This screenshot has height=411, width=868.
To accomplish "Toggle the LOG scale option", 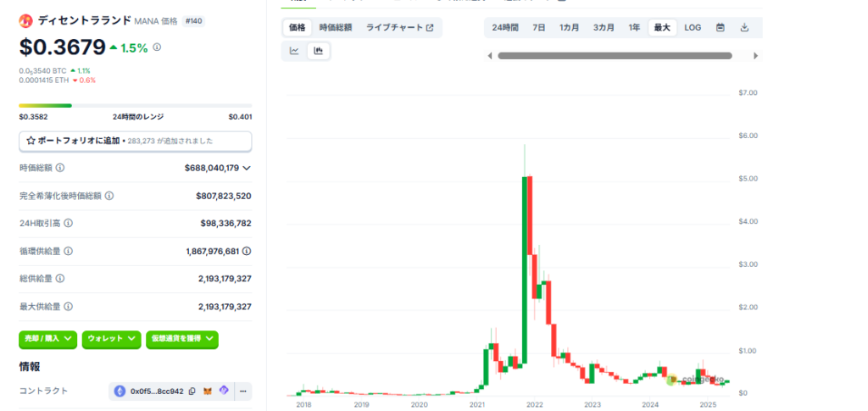I will [693, 28].
